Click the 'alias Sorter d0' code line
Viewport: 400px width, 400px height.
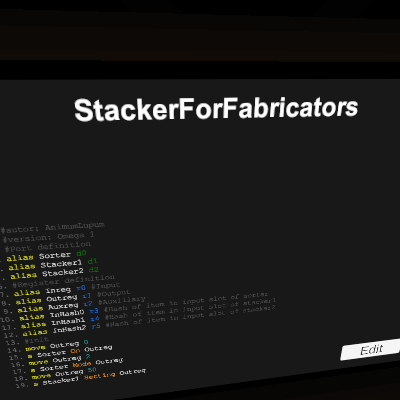click(46, 256)
